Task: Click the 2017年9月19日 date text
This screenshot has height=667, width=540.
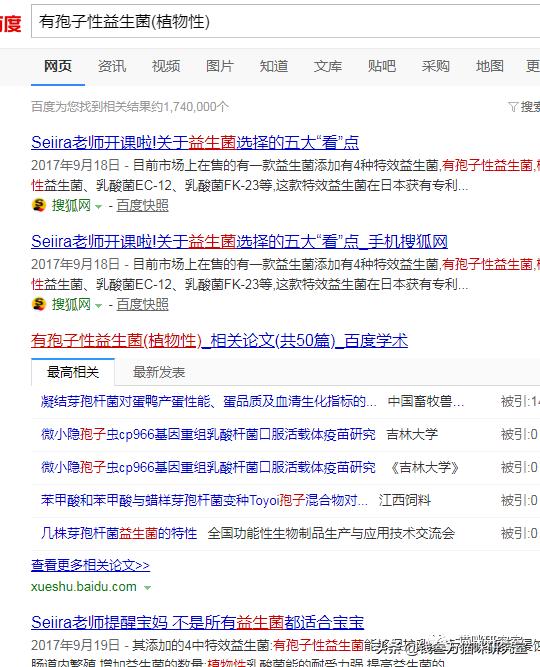Action: [x=75, y=645]
